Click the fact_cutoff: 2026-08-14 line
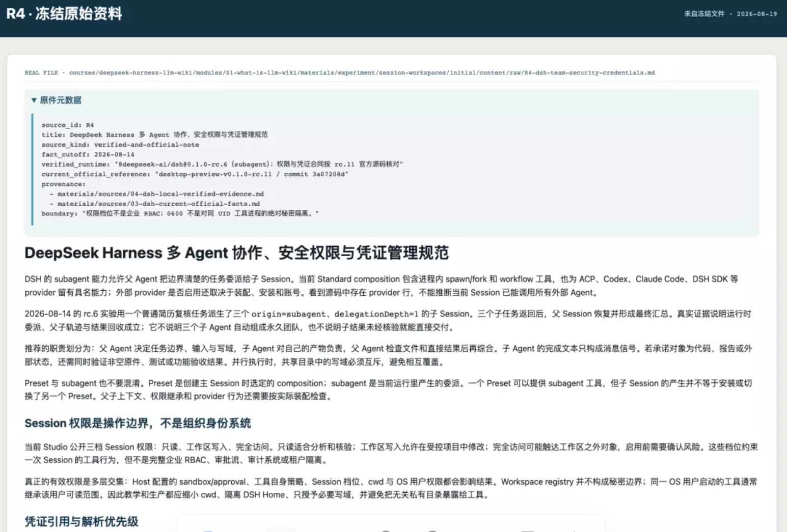Viewport: 787px width, 532px height. 88,154
